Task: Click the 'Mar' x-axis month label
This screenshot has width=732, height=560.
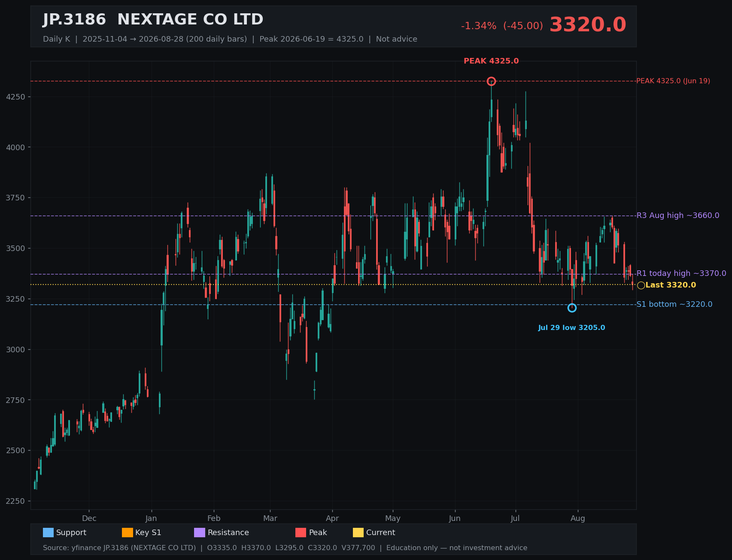Action: point(270,518)
